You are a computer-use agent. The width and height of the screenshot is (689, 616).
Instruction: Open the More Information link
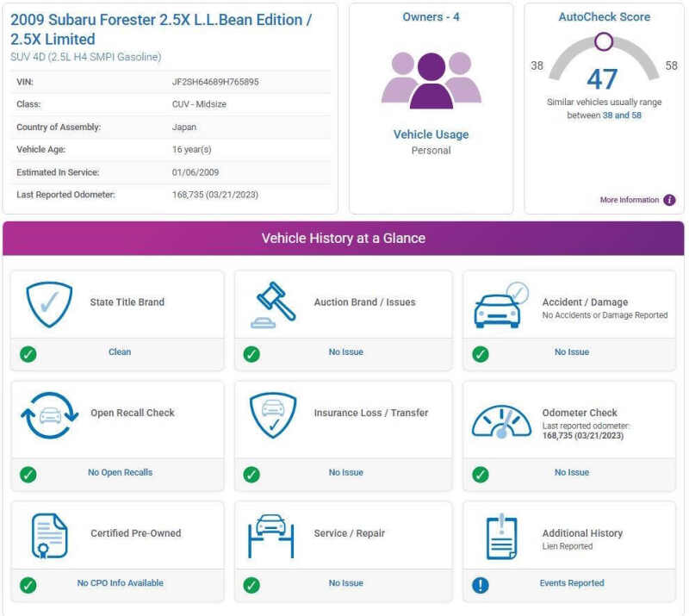click(x=629, y=200)
